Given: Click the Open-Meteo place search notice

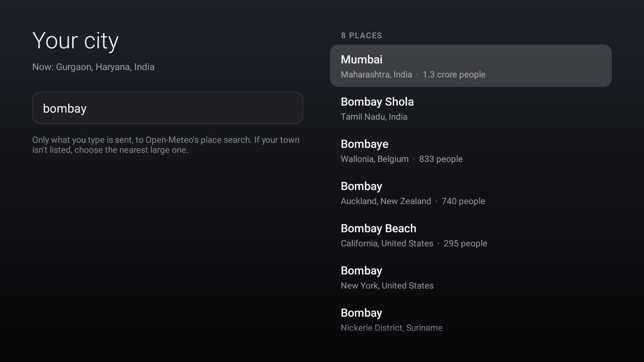Looking at the screenshot, I should coord(166,145).
